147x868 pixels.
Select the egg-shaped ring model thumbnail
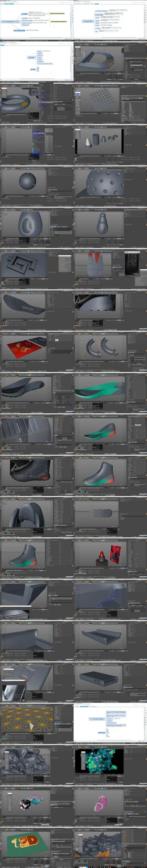point(36,228)
